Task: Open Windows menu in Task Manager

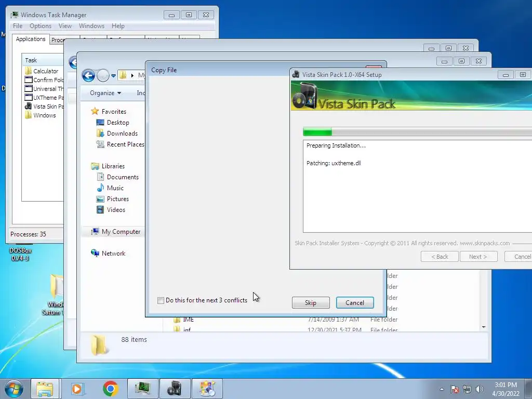Action: click(x=91, y=26)
